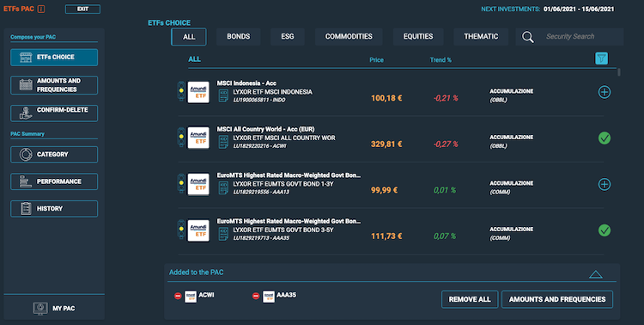This screenshot has height=325, width=644.
Task: Click the info icon next to ETFs PAC
Action: click(41, 9)
